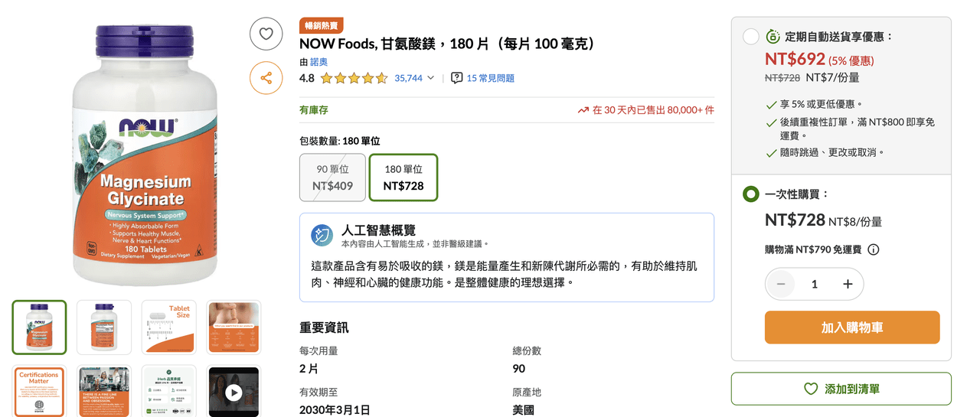The image size is (980, 417).
Task: Play the product video thumbnail
Action: pos(234,393)
